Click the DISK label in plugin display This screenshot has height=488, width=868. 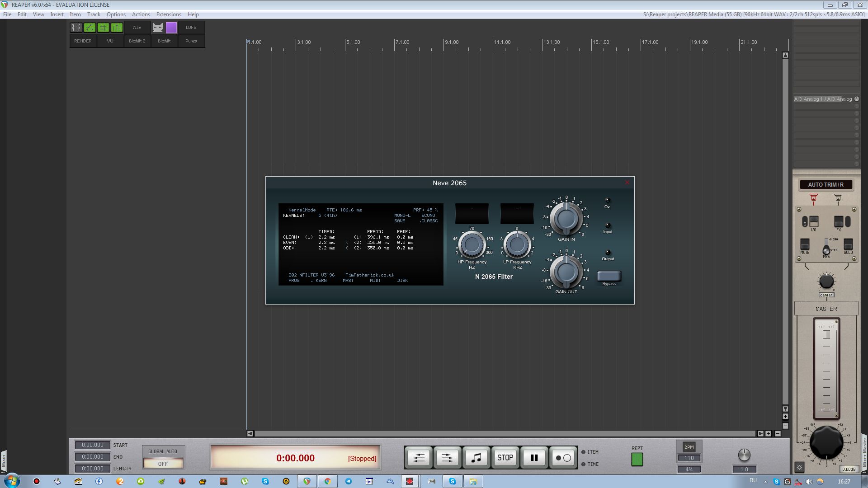click(x=402, y=281)
